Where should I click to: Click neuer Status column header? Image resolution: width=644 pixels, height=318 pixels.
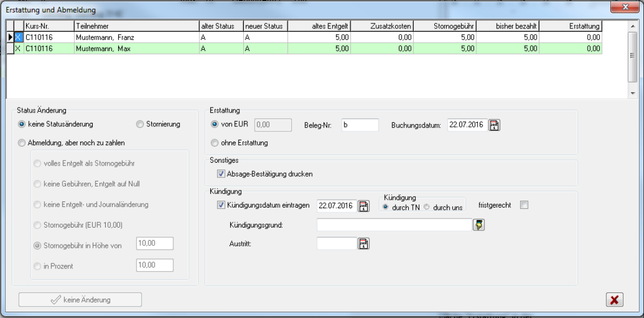[x=265, y=26]
